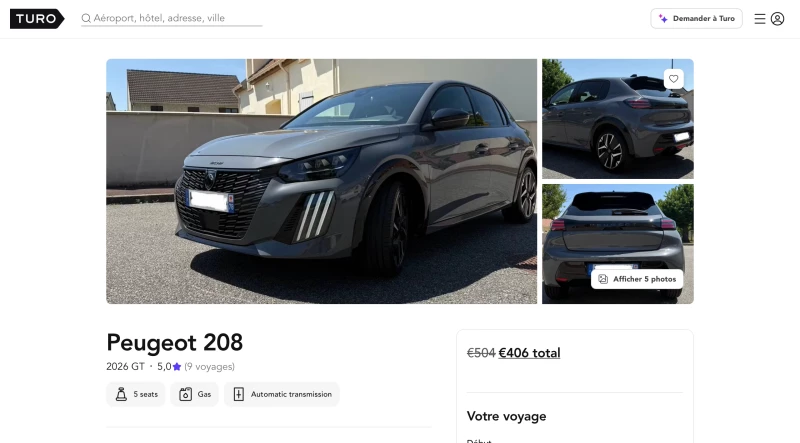Viewport: 800px width, 443px height.
Task: Open the hamburger menu icon
Action: [760, 19]
